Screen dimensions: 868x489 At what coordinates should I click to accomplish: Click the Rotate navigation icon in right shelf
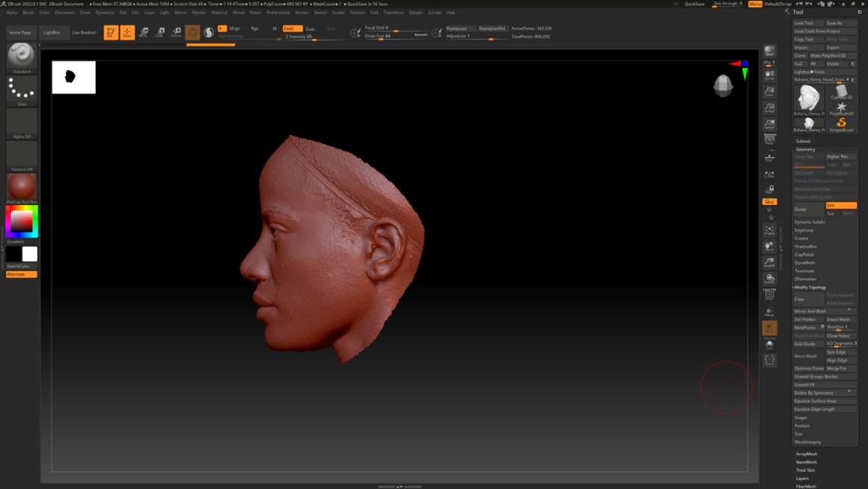coord(769,279)
